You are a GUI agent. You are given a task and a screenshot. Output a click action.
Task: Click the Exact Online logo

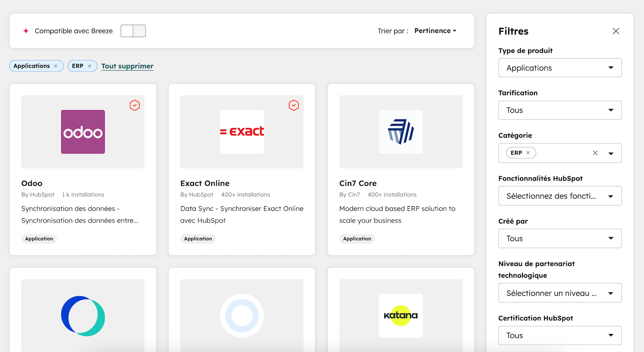pyautogui.click(x=242, y=132)
